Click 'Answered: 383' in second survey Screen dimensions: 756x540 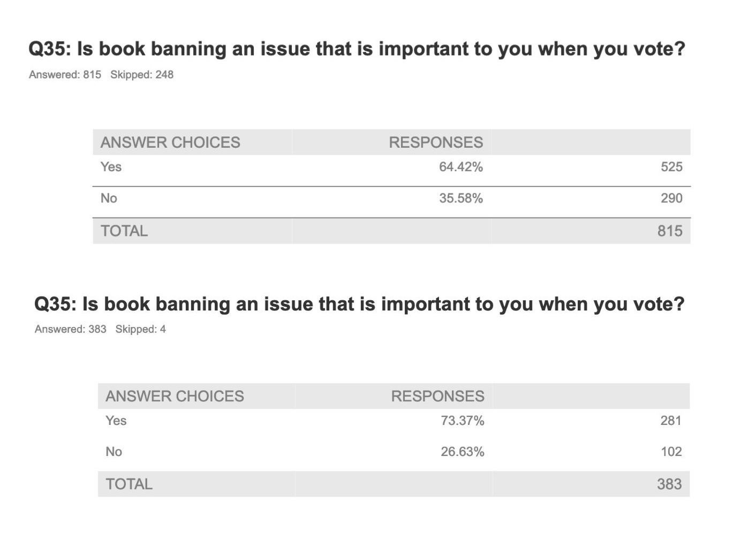pos(70,329)
